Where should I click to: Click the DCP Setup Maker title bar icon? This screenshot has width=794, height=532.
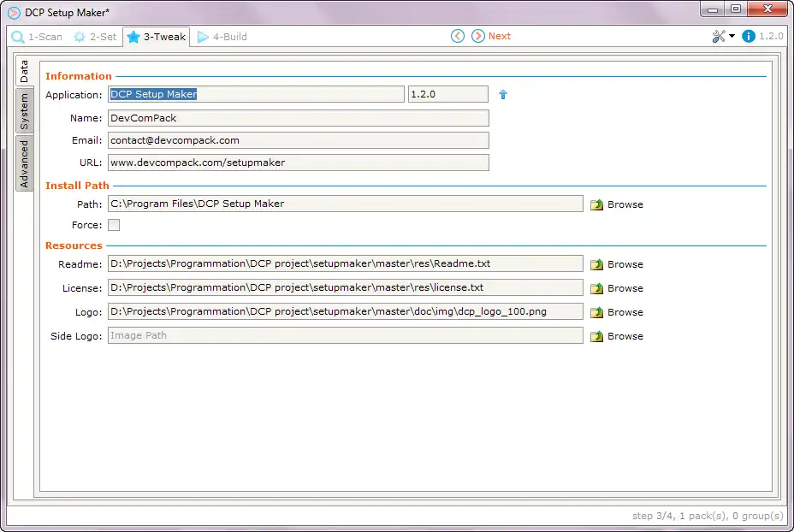(x=15, y=13)
